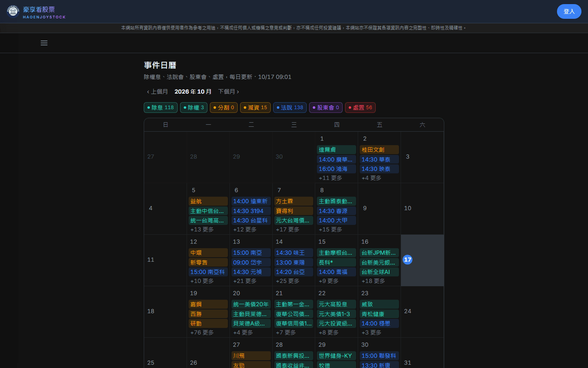The height and width of the screenshot is (368, 588).
Task: Toggle the 股東會 0 filter chip
Action: click(x=326, y=108)
